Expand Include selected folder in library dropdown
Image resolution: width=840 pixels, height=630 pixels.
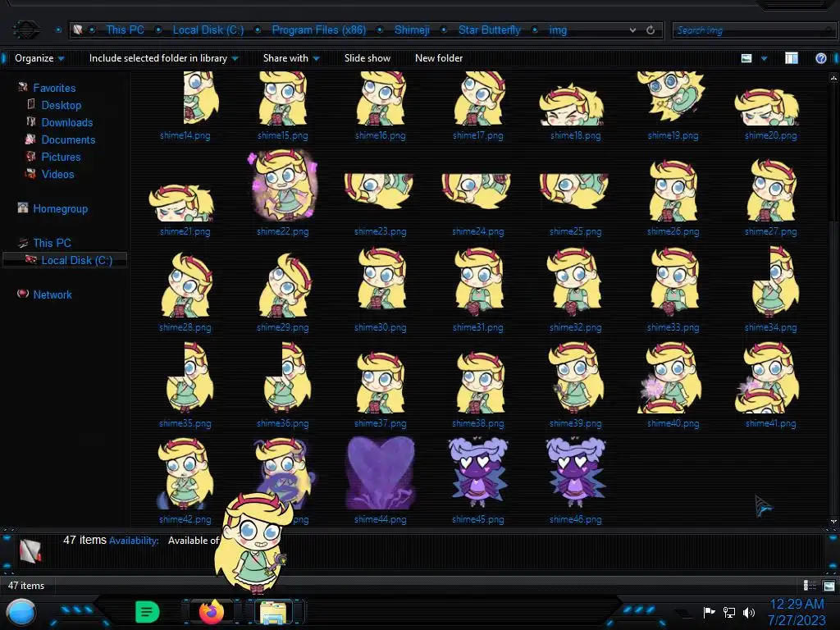tap(164, 58)
